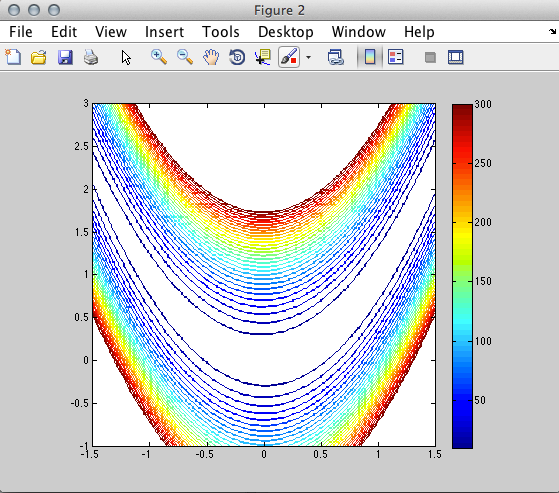The width and height of the screenshot is (559, 493).
Task: Open a file with the folder icon
Action: (39, 57)
